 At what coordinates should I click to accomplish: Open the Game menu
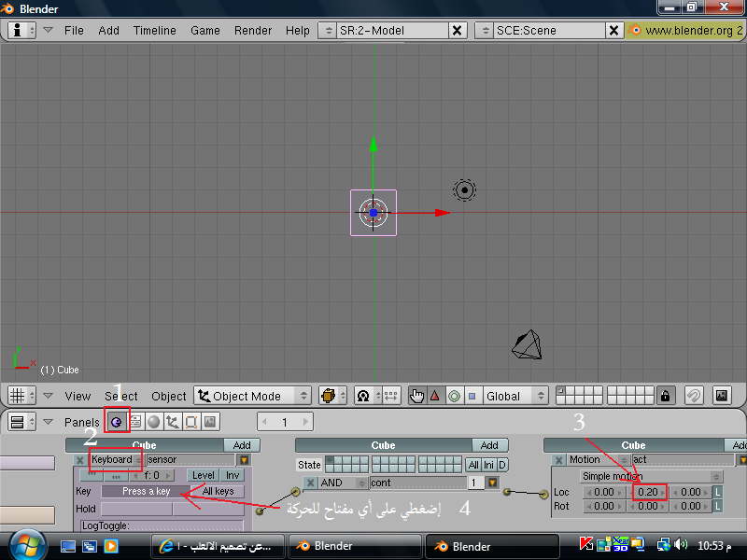[205, 31]
